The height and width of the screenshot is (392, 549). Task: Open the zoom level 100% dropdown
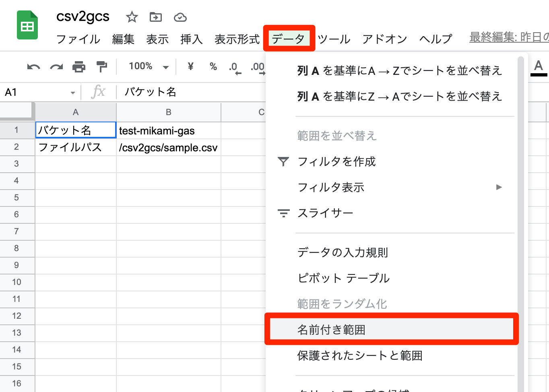(x=147, y=66)
